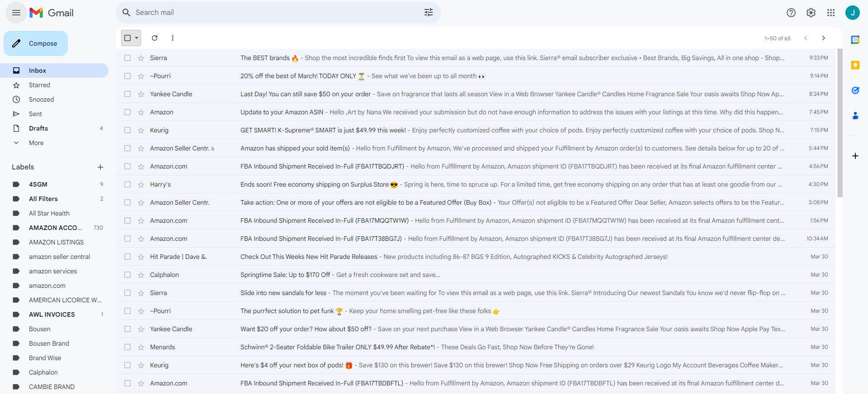Open the 4SGM label

pyautogui.click(x=54, y=184)
